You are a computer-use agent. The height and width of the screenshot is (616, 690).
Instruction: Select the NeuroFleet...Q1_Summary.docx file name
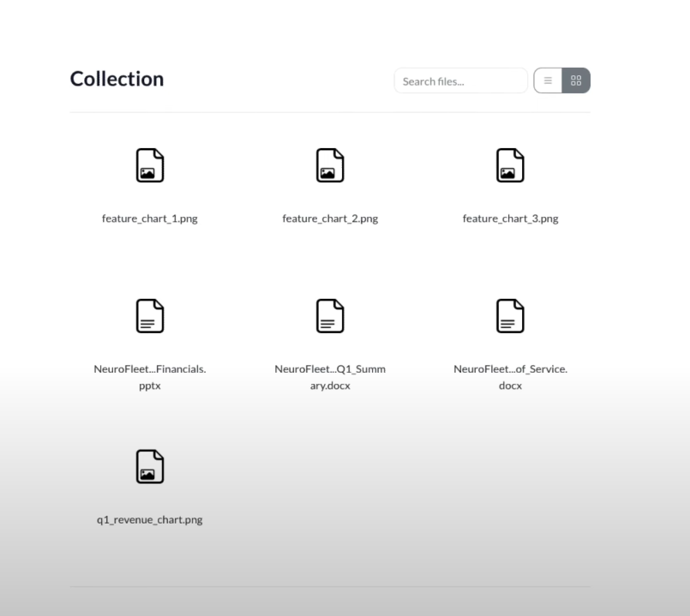[x=330, y=377]
